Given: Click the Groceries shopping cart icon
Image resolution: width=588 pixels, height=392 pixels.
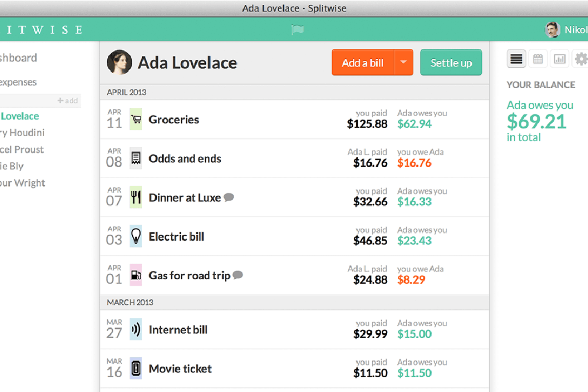Looking at the screenshot, I should (136, 119).
